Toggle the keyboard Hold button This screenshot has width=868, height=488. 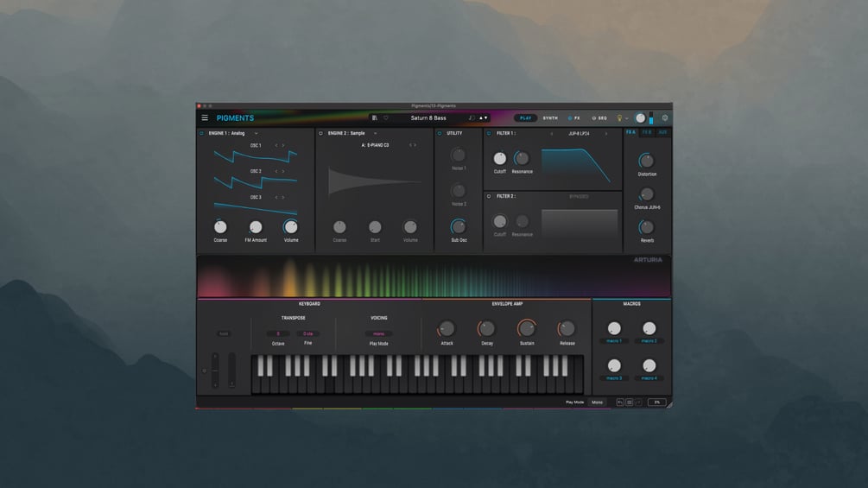coord(224,333)
